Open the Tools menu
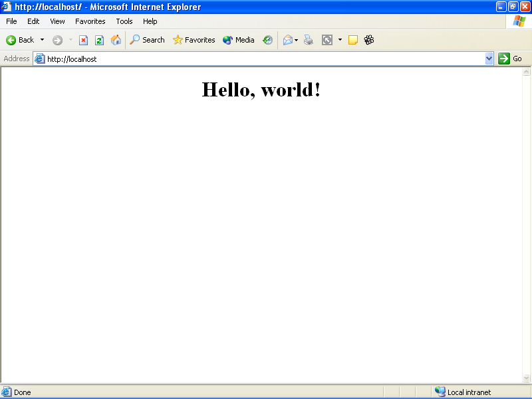The height and width of the screenshot is (399, 532). click(124, 21)
